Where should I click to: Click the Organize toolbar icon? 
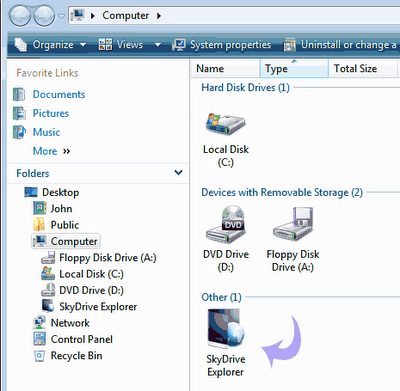tap(21, 45)
